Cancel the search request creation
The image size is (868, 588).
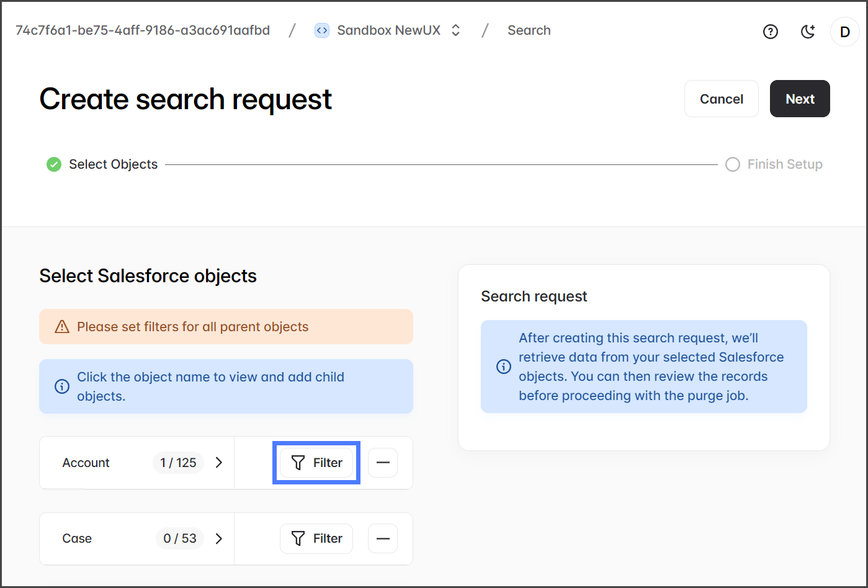[721, 99]
